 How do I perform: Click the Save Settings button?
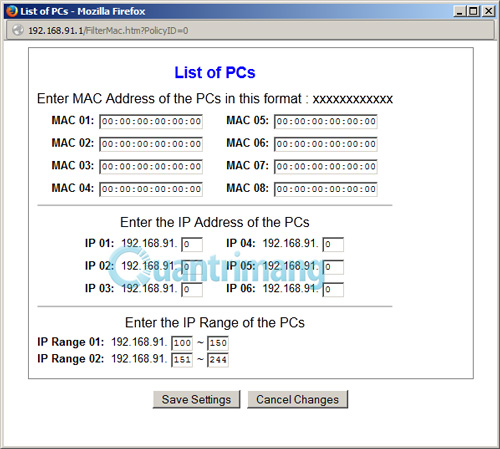coord(196,399)
